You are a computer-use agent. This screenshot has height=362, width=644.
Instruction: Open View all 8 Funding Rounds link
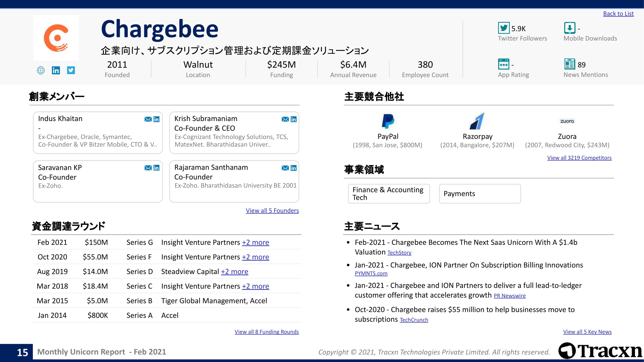(267, 332)
